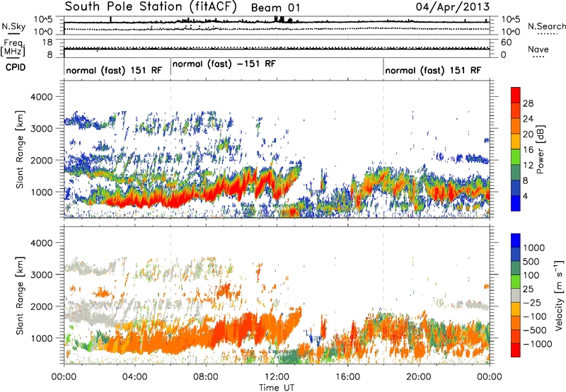Viewport: 566px width, 392px height.
Task: Click the '08:00' time axis label
Action: click(x=206, y=377)
